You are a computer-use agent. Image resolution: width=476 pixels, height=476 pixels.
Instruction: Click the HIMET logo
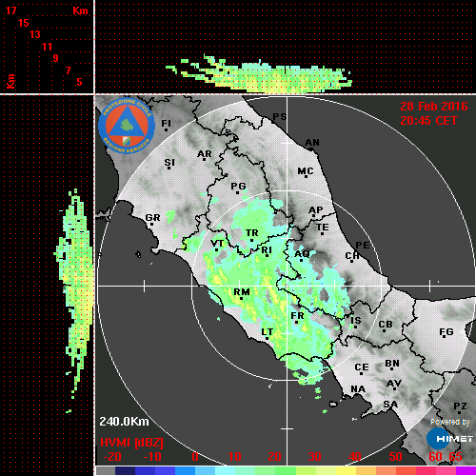click(x=449, y=438)
